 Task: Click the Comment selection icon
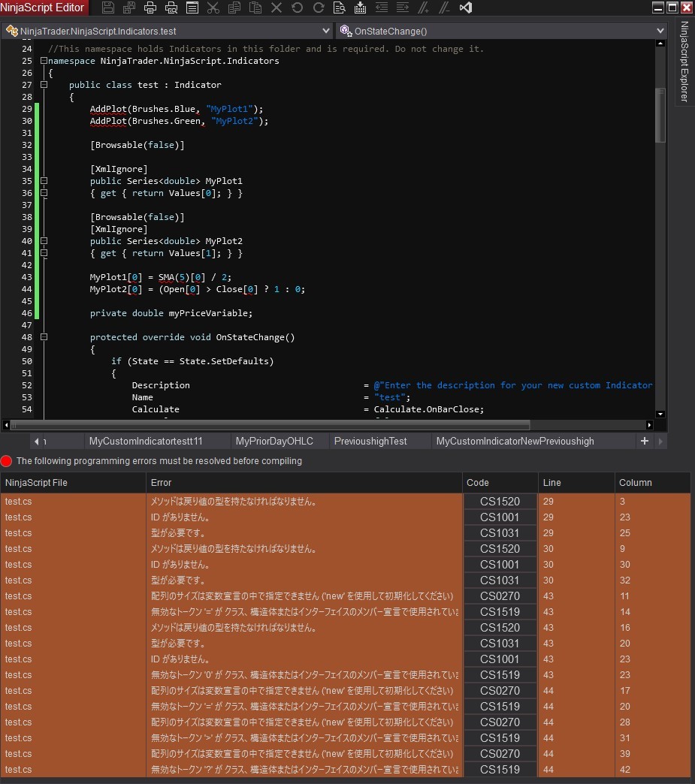(x=424, y=8)
